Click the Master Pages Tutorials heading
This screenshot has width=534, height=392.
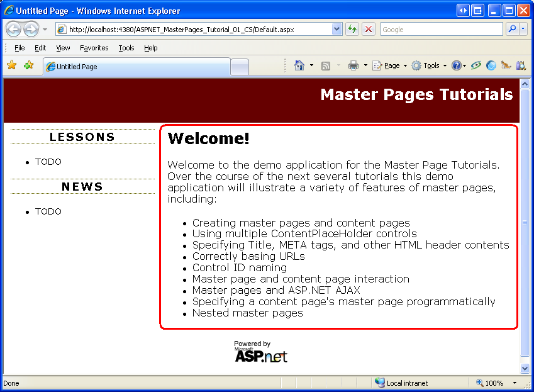click(416, 94)
